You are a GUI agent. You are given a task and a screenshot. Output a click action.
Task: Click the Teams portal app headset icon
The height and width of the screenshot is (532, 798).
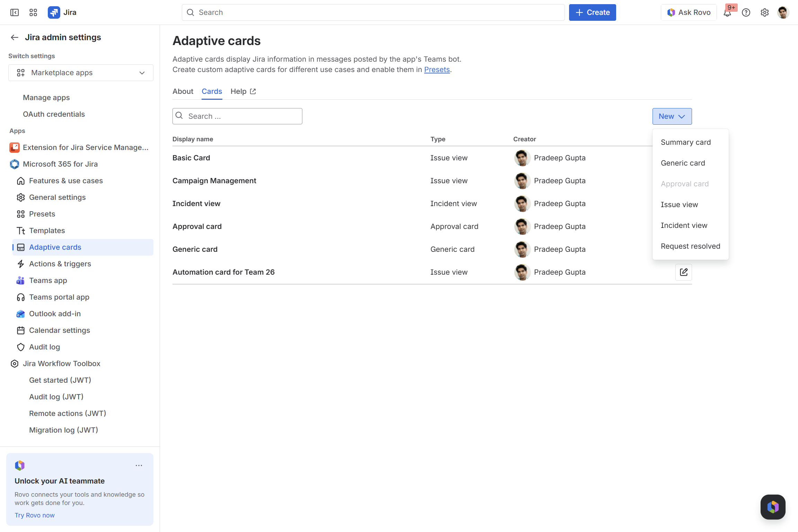coord(21,297)
